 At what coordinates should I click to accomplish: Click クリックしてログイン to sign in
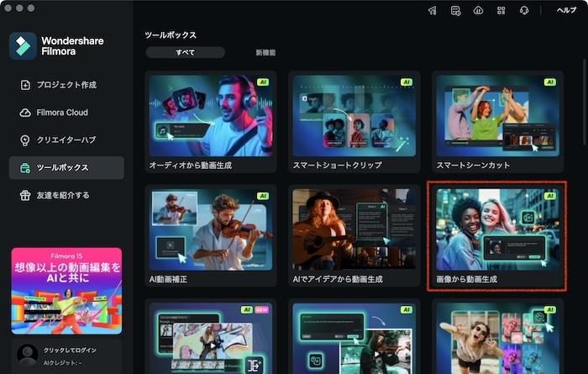pos(70,350)
